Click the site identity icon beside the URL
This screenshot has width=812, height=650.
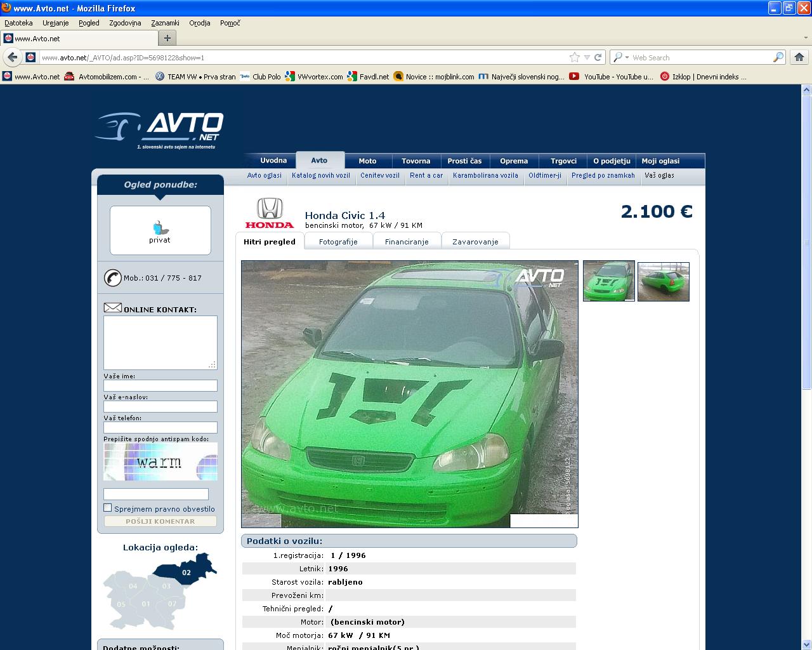point(30,57)
